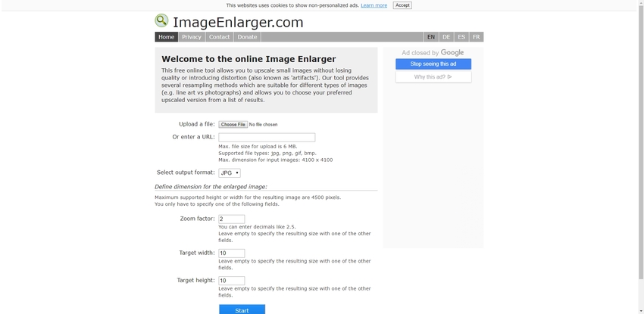Expand the output format JPG dropdown

coord(229,173)
